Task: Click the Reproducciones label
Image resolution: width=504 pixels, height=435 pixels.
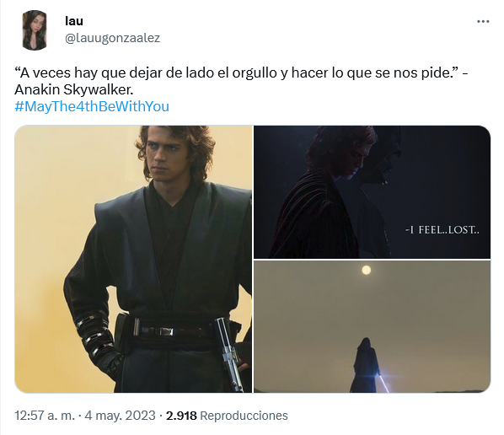Action: pos(244,416)
